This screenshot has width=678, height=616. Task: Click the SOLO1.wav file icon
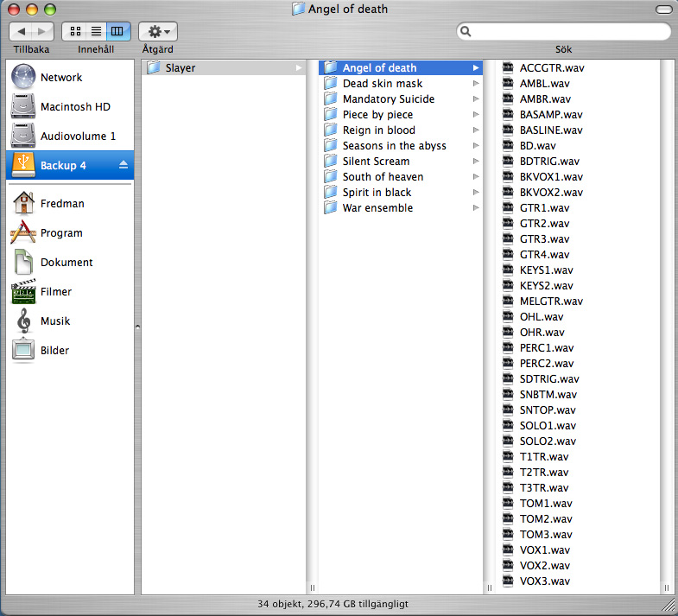pyautogui.click(x=508, y=425)
